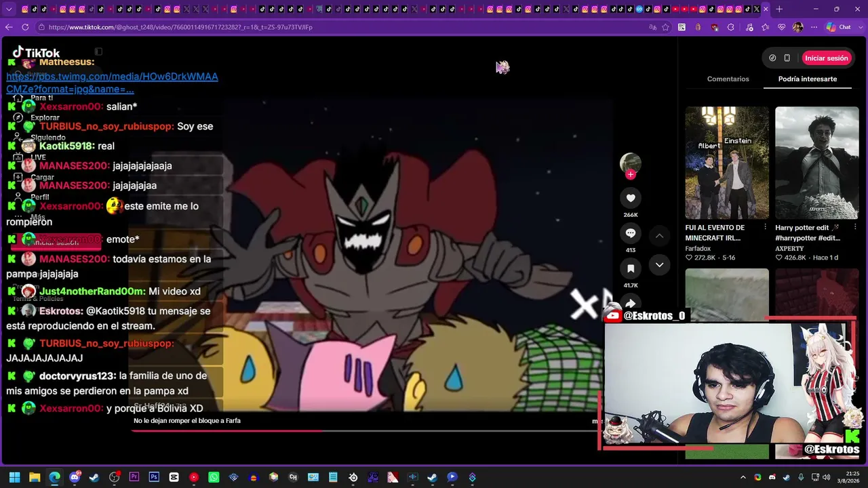Open WhatsApp from the taskbar
Viewport: 868px width, 488px height.
coord(214,477)
